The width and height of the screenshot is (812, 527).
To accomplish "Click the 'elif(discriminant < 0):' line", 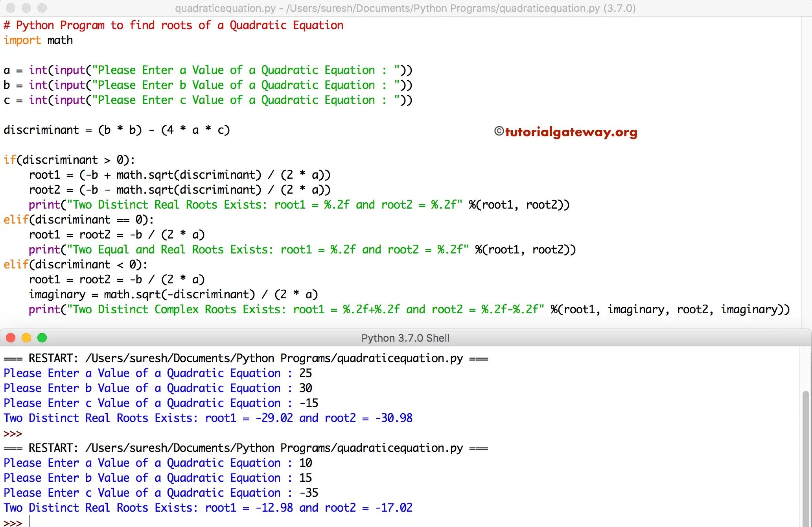I will pyautogui.click(x=75, y=264).
